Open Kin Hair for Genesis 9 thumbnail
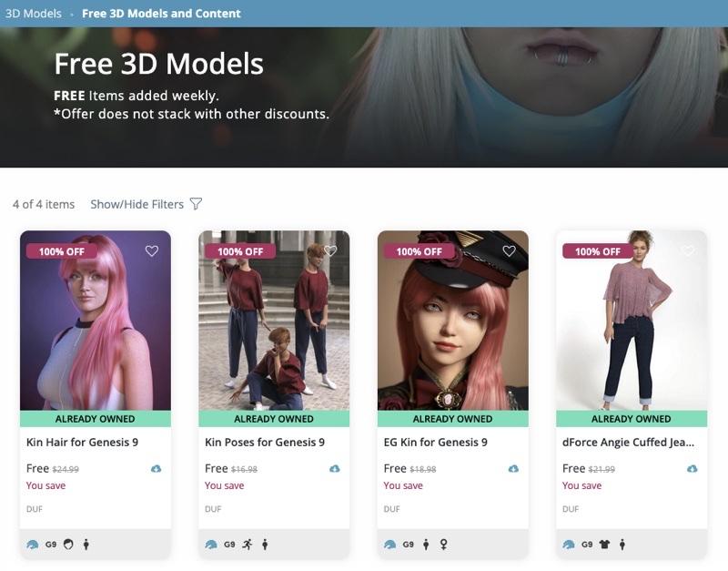 pyautogui.click(x=96, y=321)
